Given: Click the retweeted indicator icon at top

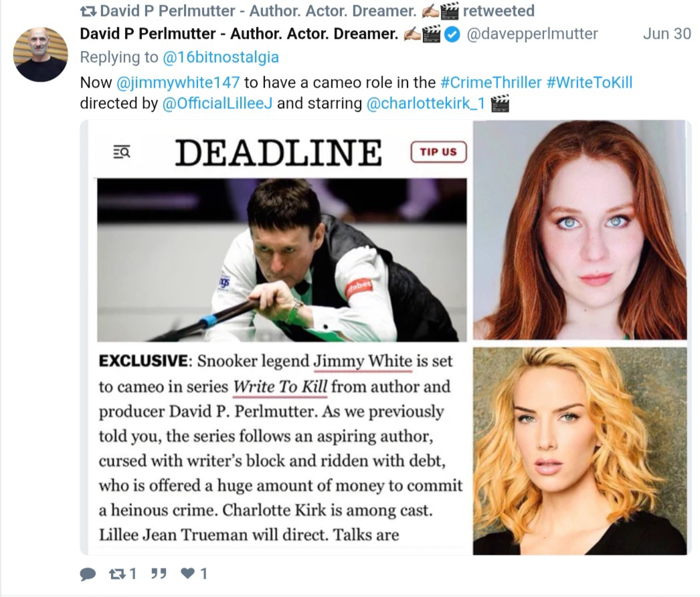Looking at the screenshot, I should (x=88, y=11).
